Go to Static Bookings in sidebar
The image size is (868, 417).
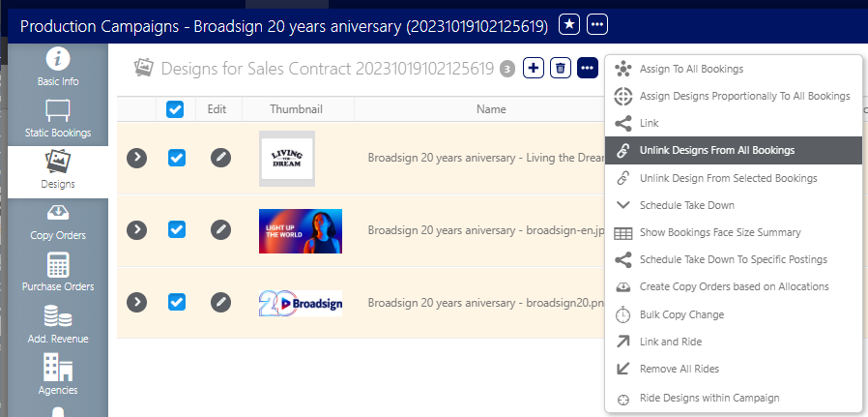click(58, 119)
